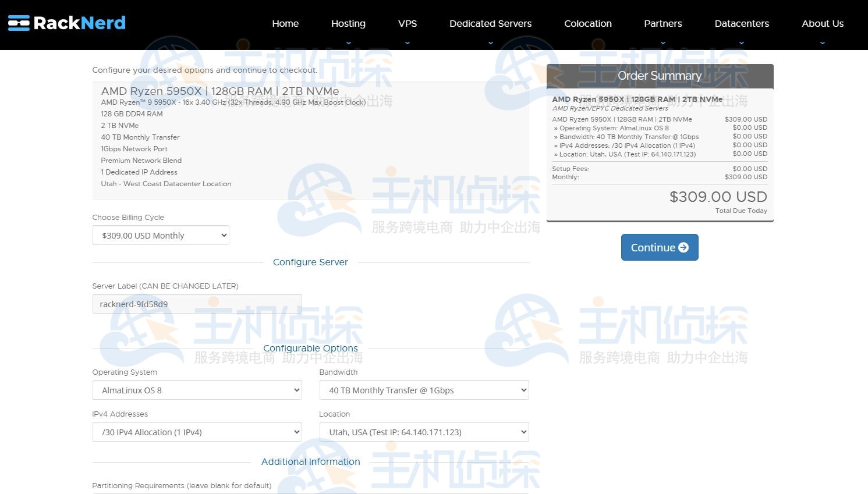Click the chevron under About Us

pos(823,43)
